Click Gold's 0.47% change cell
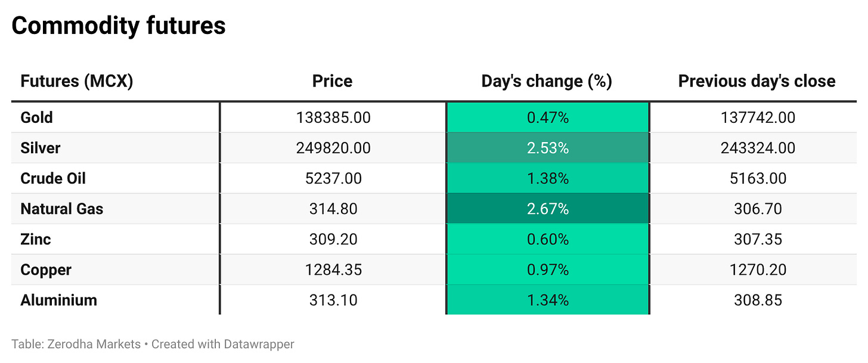868x363 pixels. pyautogui.click(x=547, y=117)
